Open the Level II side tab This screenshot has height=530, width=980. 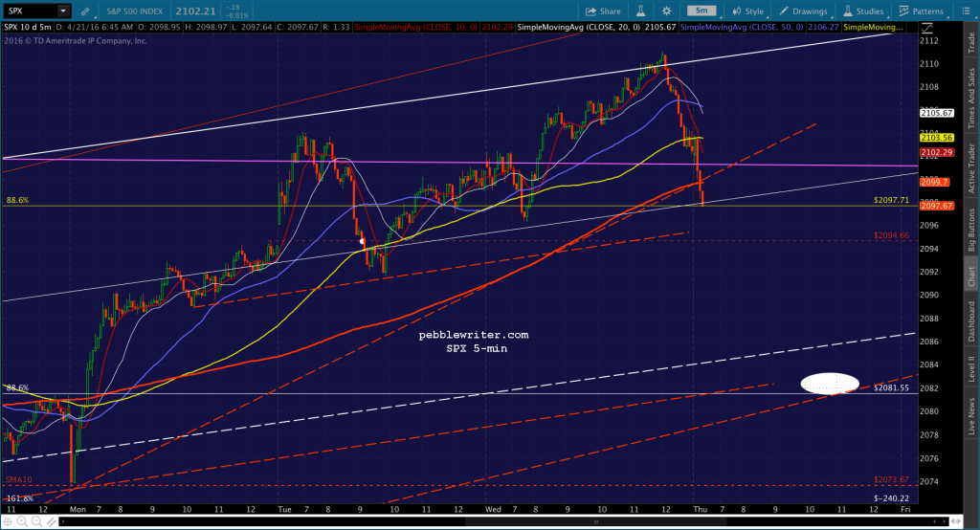(x=971, y=368)
